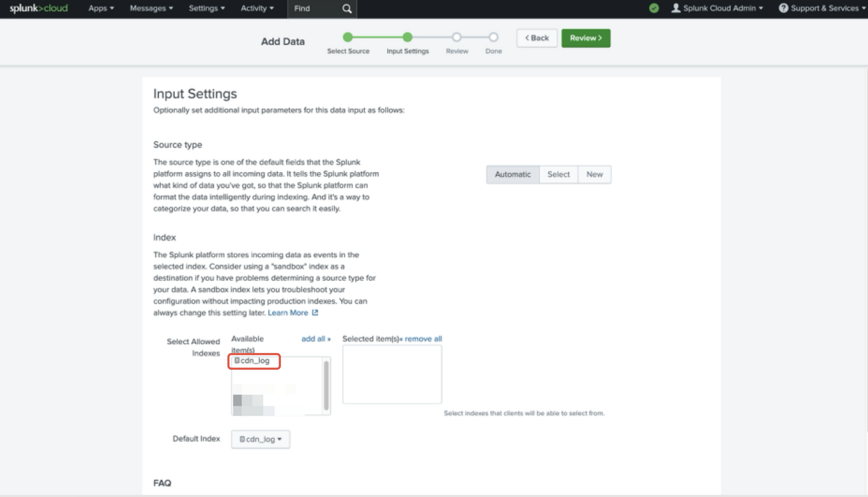This screenshot has height=497, width=868.
Task: Click the Available items list scrollbar
Action: point(326,385)
